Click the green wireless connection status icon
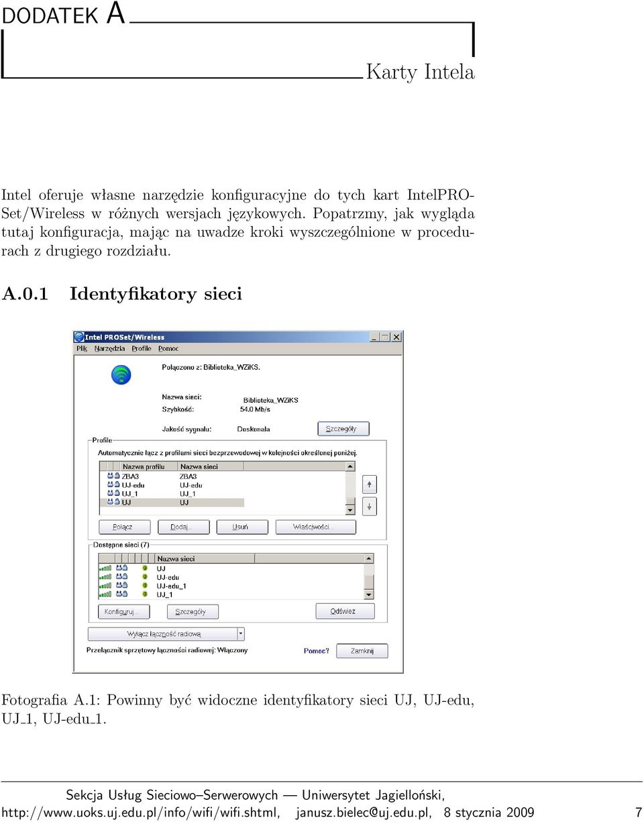 coord(121,374)
